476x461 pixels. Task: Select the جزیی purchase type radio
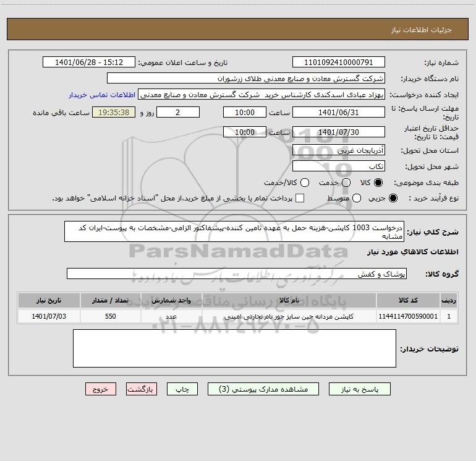point(393,198)
